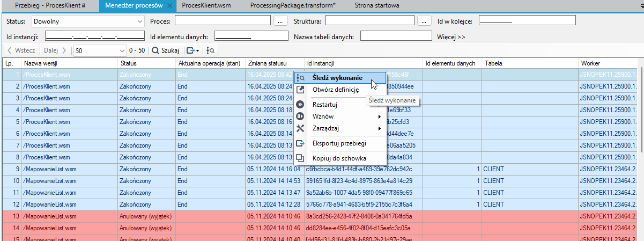This screenshot has width=644, height=241.
Task: Choose Eksportuj przebiegi menu entry
Action: coord(340,143)
